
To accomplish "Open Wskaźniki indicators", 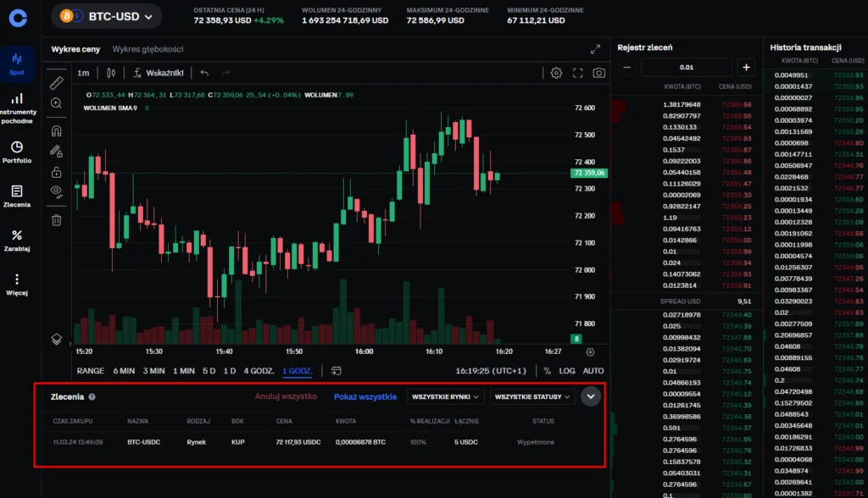I will [x=159, y=73].
